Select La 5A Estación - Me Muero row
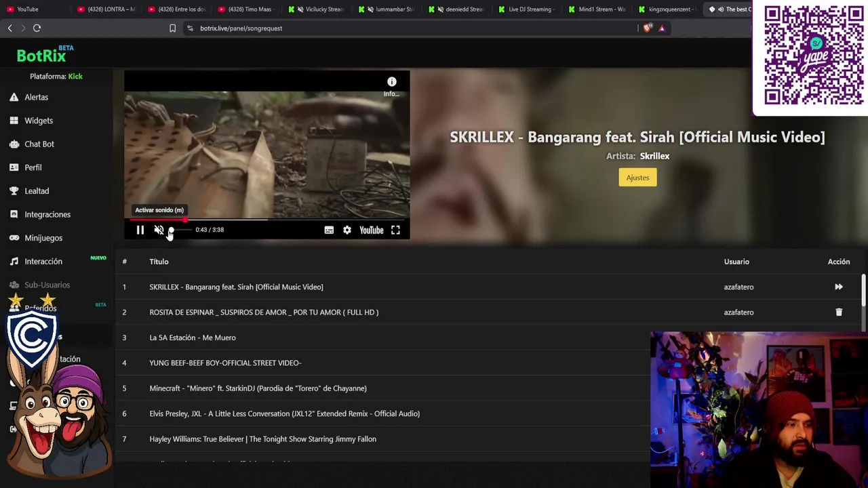Image resolution: width=868 pixels, height=488 pixels. (x=193, y=338)
